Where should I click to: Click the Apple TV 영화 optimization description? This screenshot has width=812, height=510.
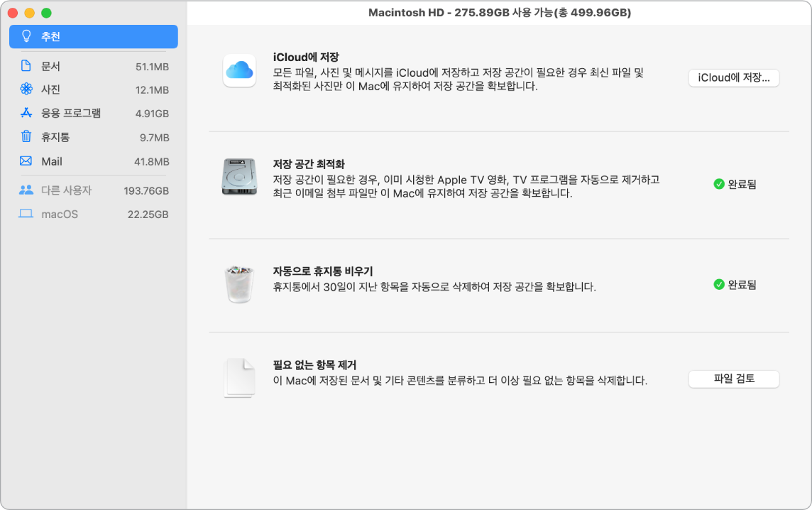(466, 187)
